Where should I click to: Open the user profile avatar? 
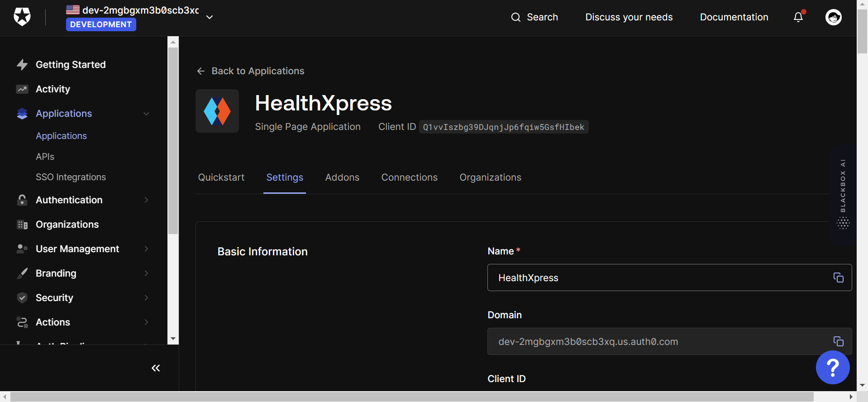[833, 17]
